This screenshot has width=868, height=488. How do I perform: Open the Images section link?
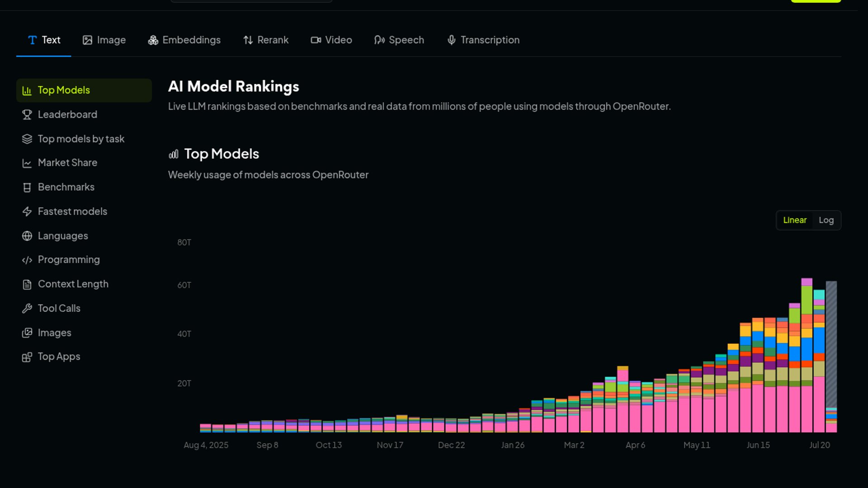pos(84,333)
